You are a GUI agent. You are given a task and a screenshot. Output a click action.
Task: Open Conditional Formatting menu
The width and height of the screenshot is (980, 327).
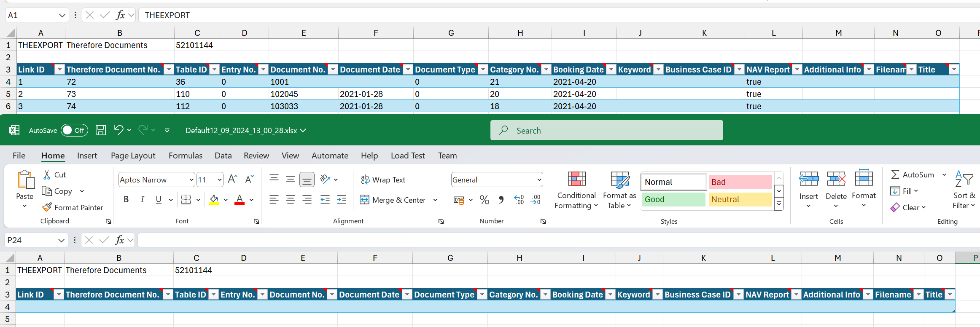pyautogui.click(x=576, y=190)
